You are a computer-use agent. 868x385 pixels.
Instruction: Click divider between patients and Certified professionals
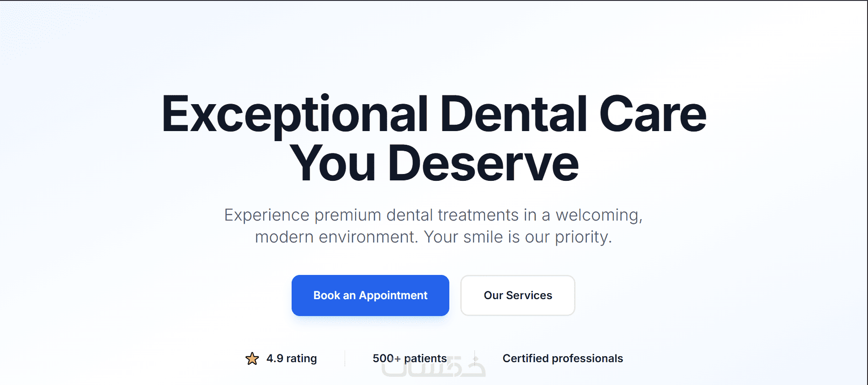[475, 359]
